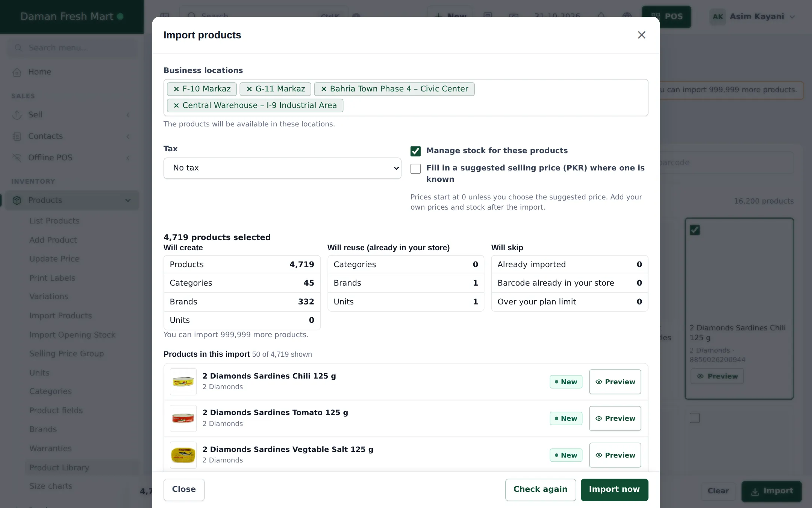Open Product Library menu item
The width and height of the screenshot is (812, 508).
tap(59, 468)
